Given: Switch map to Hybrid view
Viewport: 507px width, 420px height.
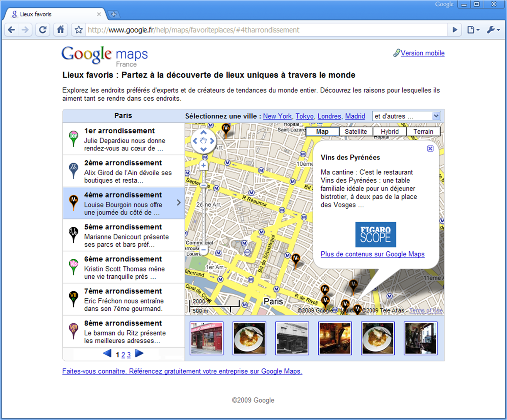Looking at the screenshot, I should point(390,132).
